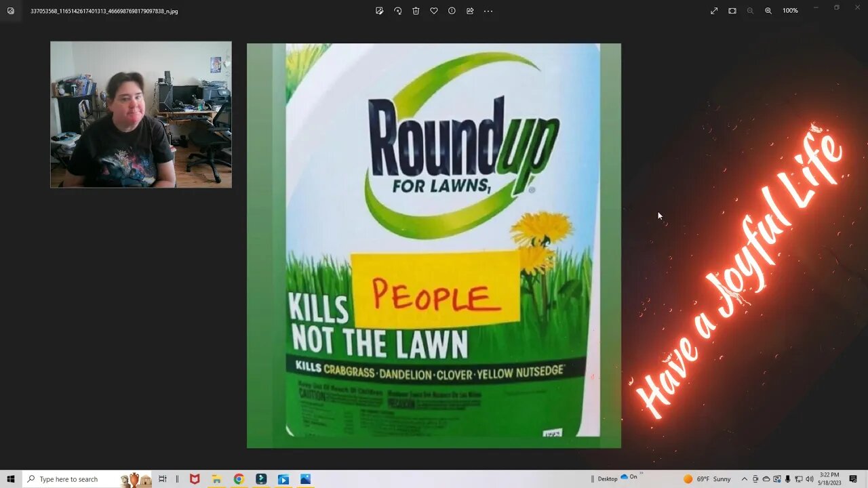Click the Meet Now camera tray icon

click(x=755, y=479)
